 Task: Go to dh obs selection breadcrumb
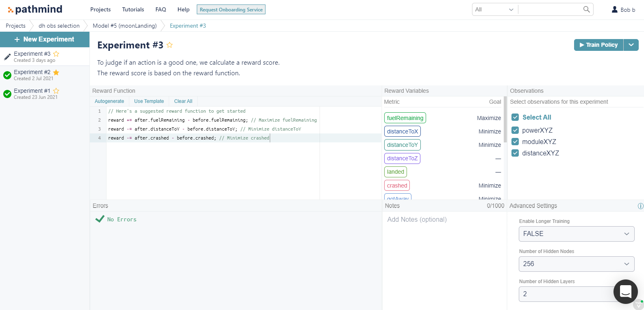[59, 26]
